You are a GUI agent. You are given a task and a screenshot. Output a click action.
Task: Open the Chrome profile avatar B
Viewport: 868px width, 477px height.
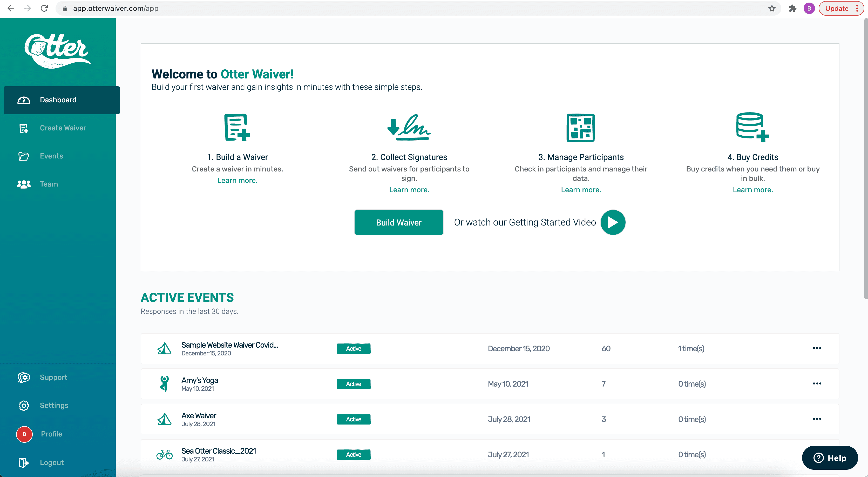809,8
